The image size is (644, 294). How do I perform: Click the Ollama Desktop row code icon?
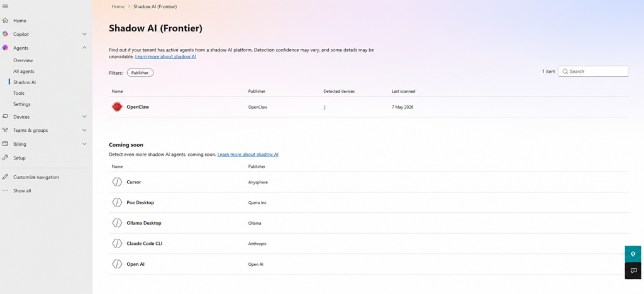click(x=117, y=222)
